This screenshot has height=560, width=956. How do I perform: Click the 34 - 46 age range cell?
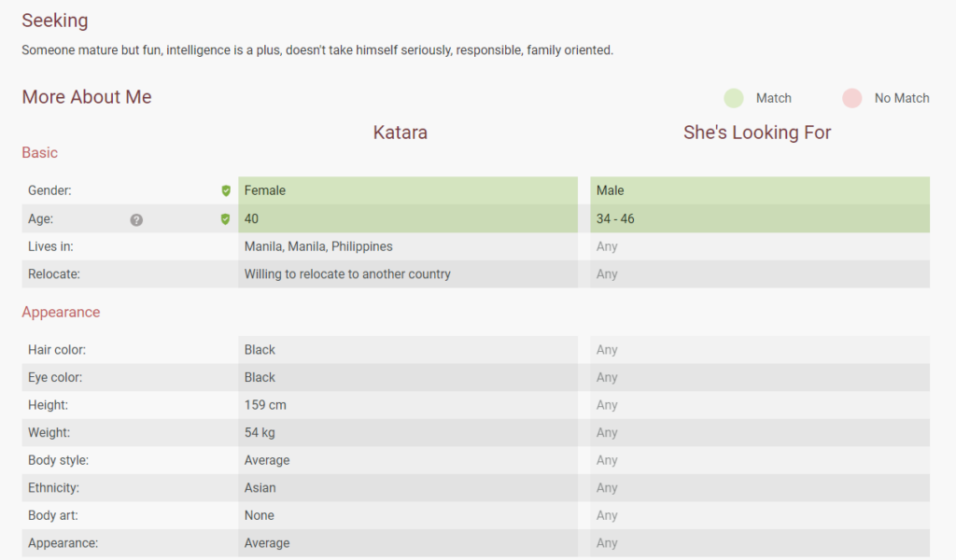pos(615,219)
